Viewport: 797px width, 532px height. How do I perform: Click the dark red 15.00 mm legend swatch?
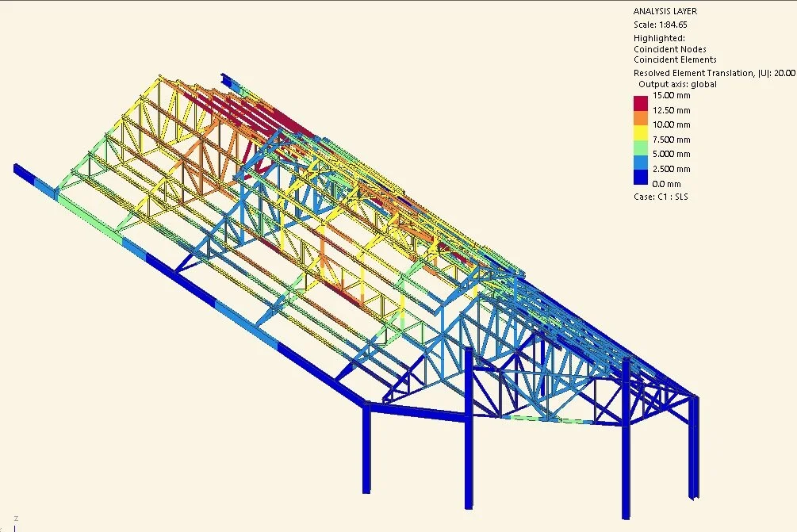click(x=641, y=103)
